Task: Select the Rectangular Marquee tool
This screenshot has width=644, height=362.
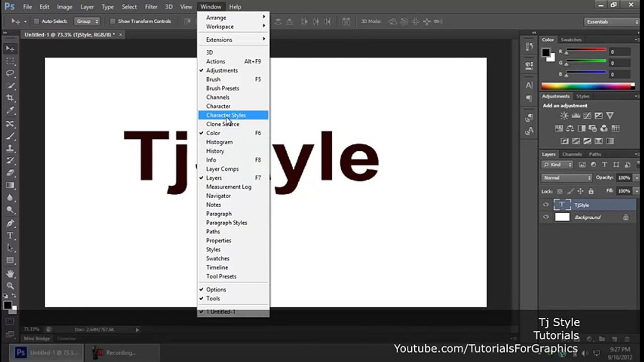Action: tap(10, 61)
